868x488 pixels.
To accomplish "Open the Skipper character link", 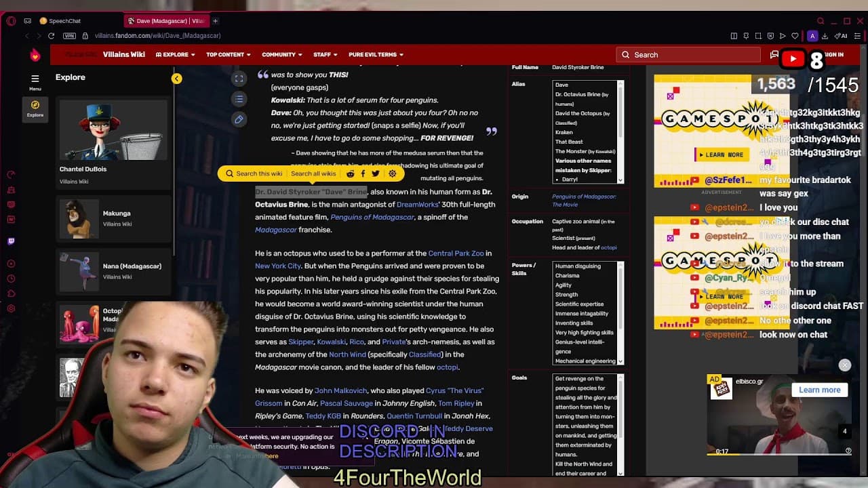I will click(301, 342).
